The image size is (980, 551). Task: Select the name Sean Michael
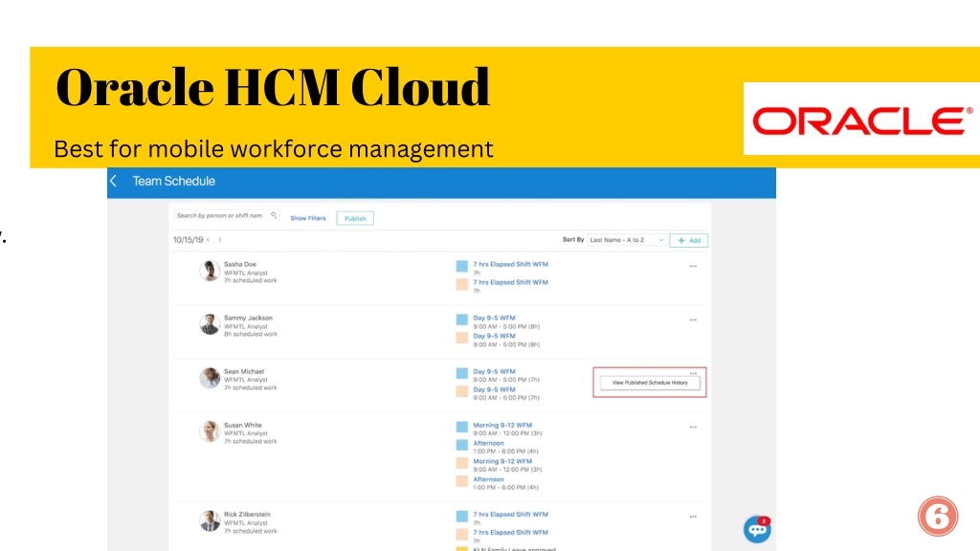pos(244,371)
